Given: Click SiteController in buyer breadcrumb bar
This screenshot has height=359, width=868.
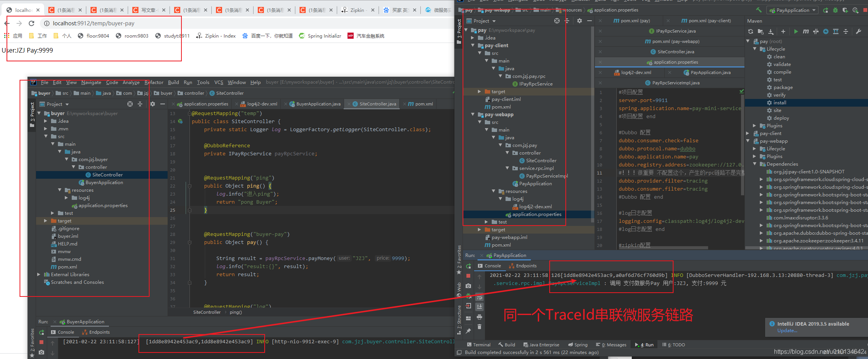Looking at the screenshot, I should coord(227,93).
